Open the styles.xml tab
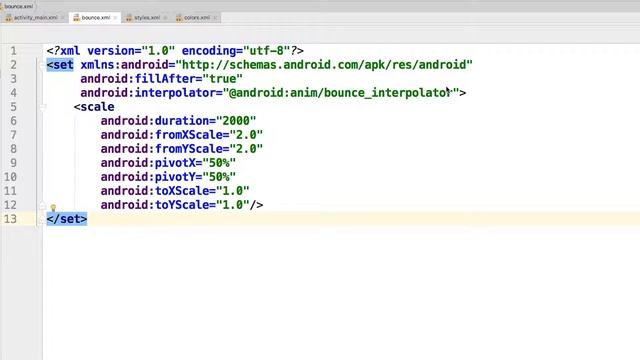 (x=147, y=18)
